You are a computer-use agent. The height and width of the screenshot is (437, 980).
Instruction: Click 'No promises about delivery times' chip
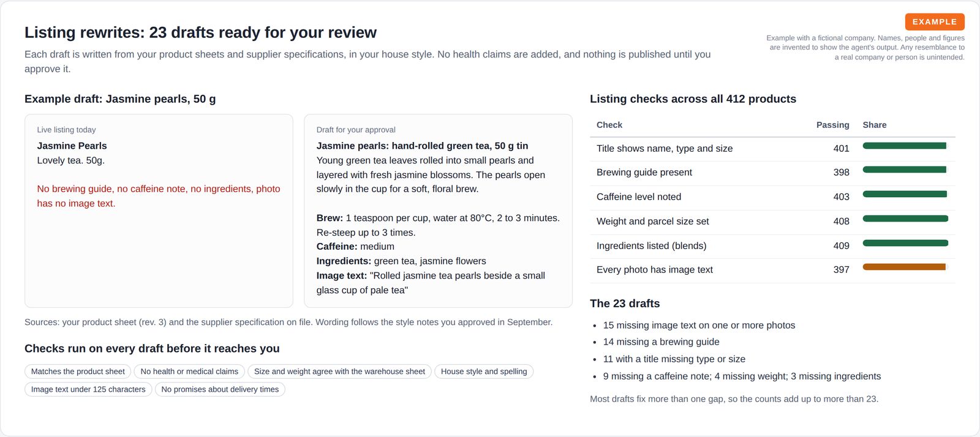tap(220, 389)
